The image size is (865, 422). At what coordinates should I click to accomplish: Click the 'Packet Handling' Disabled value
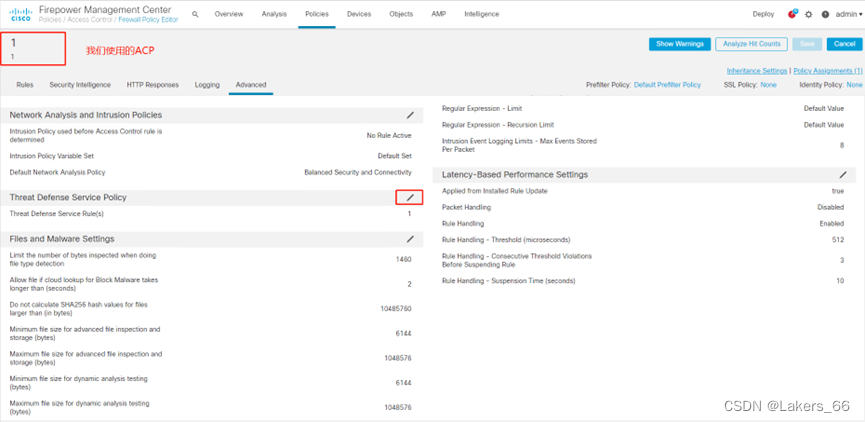click(x=830, y=207)
